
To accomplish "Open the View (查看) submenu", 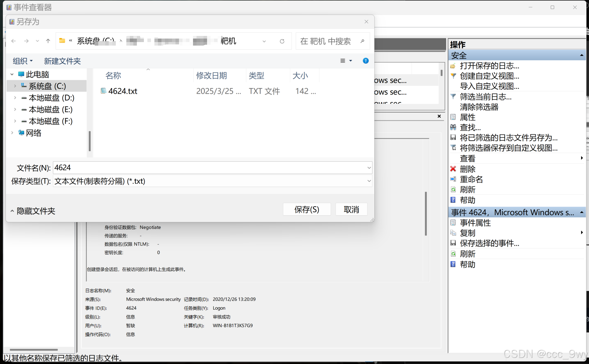I will click(x=467, y=159).
